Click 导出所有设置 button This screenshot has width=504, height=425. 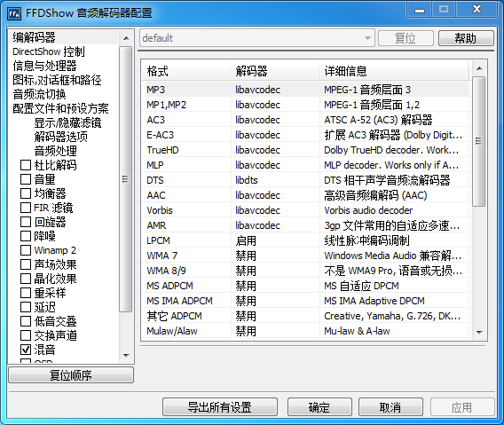point(220,407)
